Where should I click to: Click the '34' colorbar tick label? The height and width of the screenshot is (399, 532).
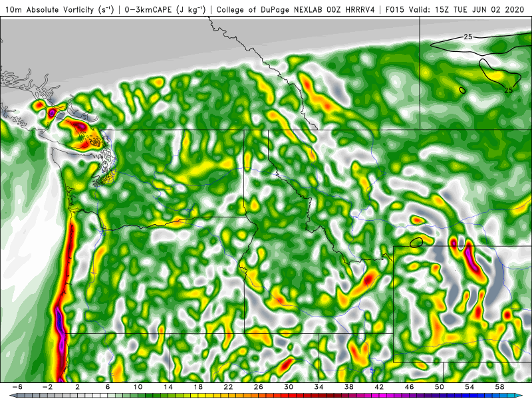[x=319, y=387]
